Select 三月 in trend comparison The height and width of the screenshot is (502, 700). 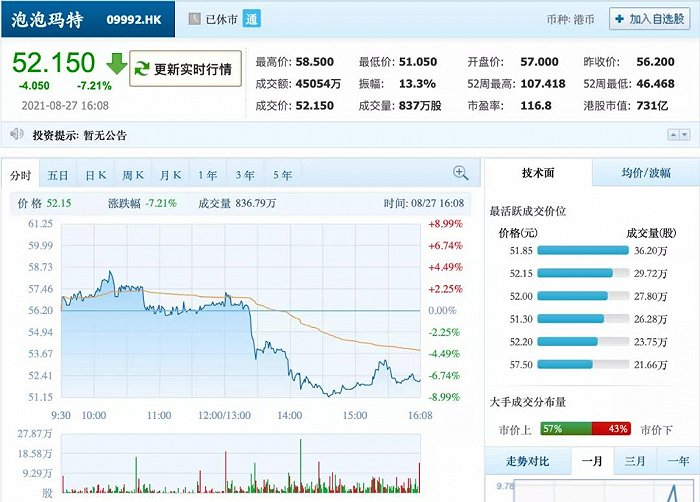[634, 461]
